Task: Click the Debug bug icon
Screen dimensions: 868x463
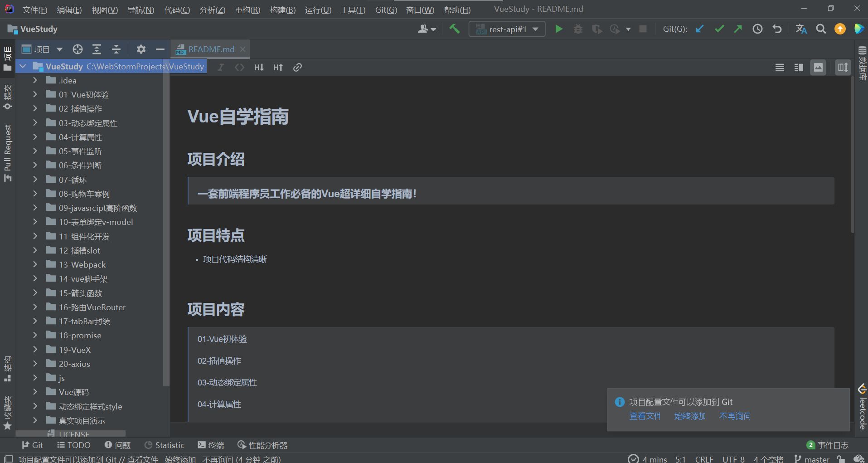Action: click(578, 29)
